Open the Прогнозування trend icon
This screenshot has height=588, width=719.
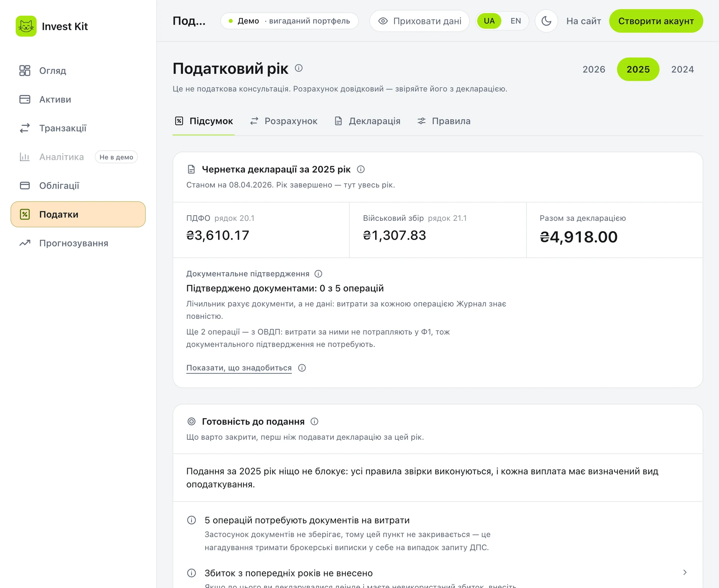(x=25, y=243)
